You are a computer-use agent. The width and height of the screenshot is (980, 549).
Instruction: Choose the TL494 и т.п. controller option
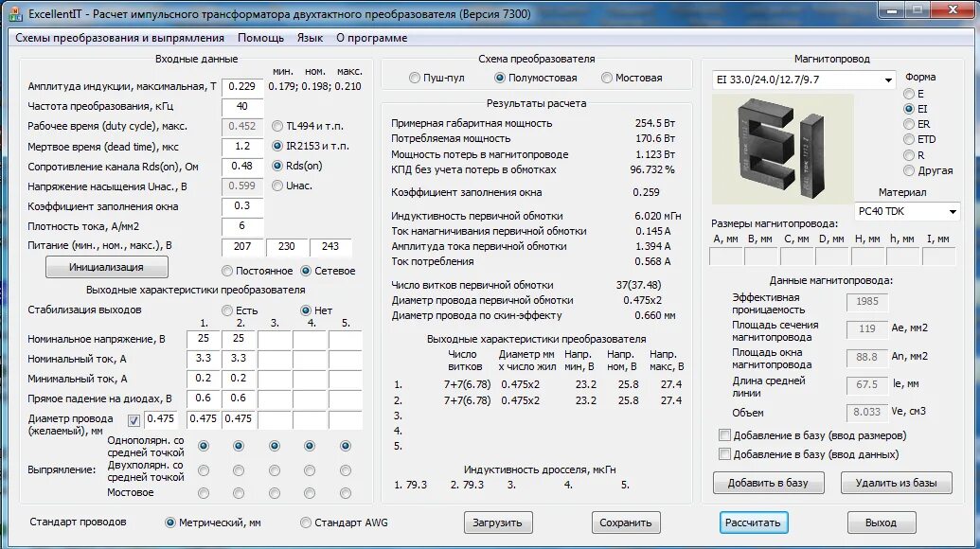[308, 126]
